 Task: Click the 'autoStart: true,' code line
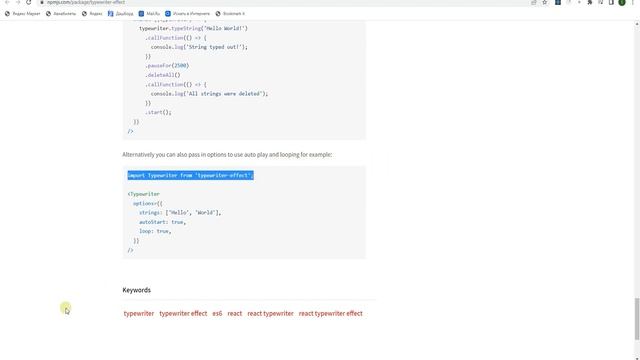coord(162,222)
